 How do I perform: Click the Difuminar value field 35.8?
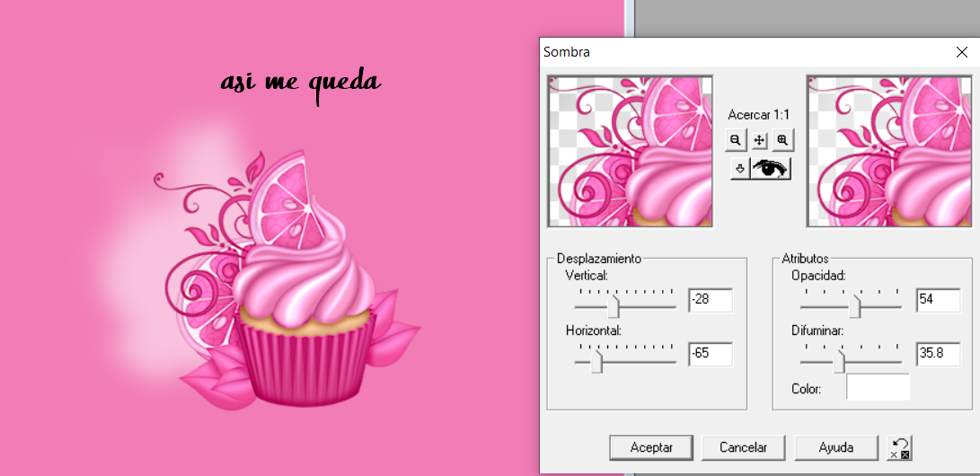pyautogui.click(x=938, y=354)
